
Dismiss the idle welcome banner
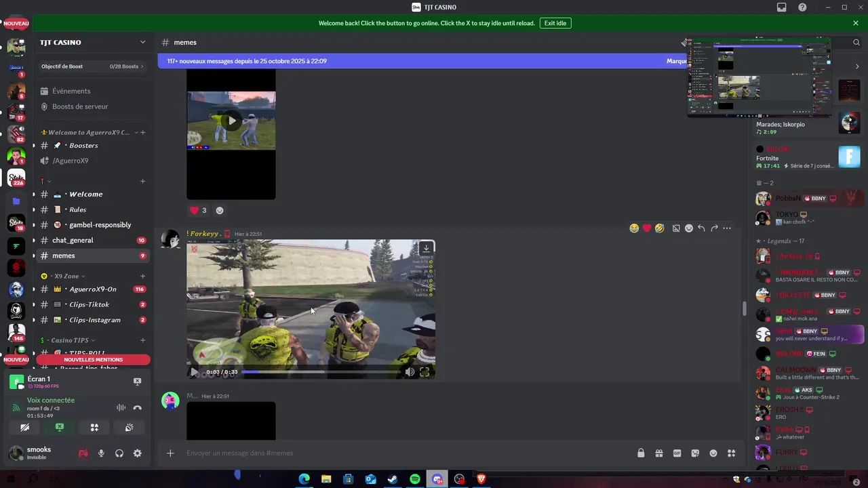coord(856,23)
